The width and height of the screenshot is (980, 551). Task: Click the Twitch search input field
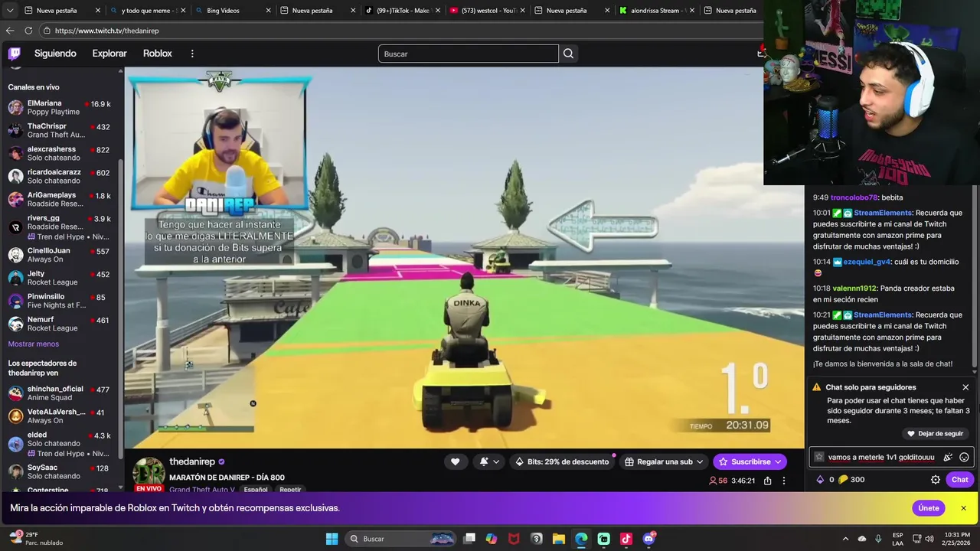(469, 54)
